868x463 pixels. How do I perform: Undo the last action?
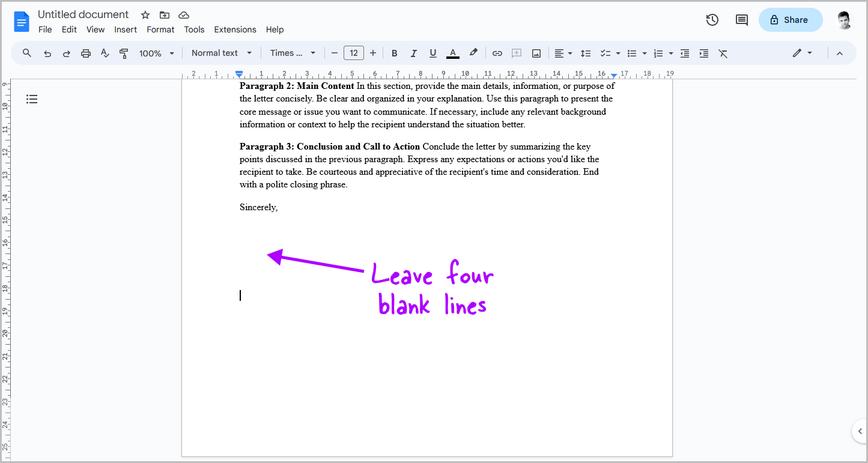47,53
